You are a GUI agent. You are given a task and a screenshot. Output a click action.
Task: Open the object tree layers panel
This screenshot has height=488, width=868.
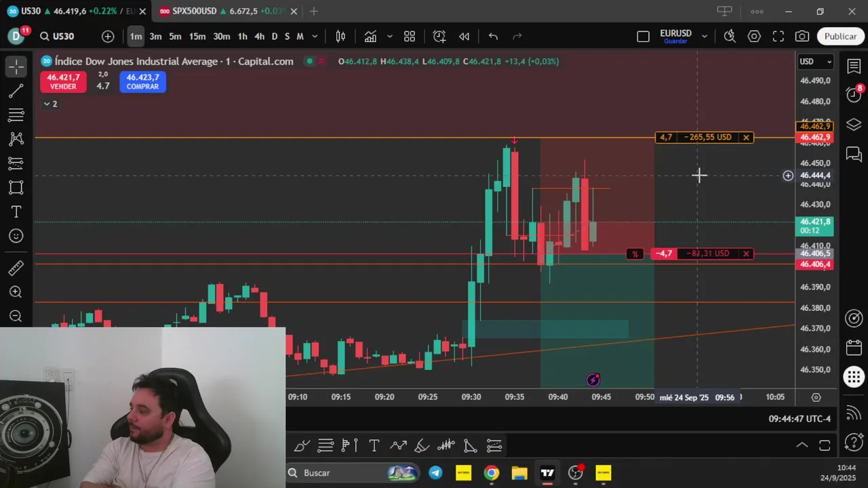[x=854, y=125]
